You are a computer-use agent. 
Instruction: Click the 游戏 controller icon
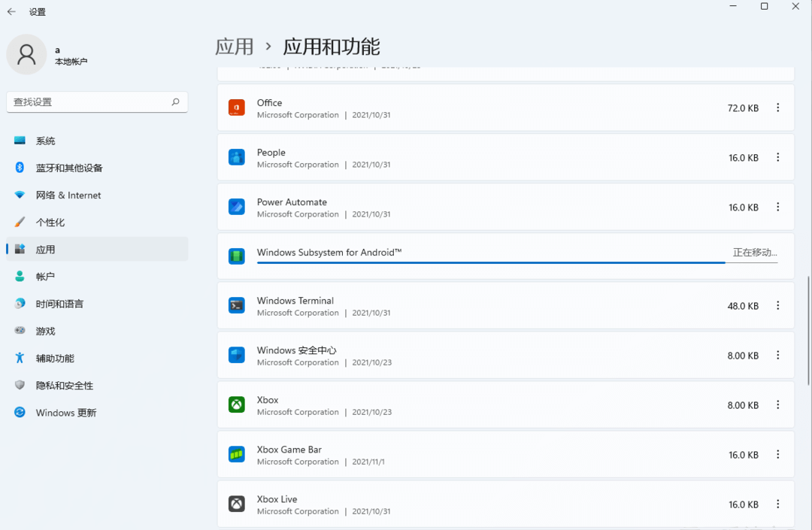(x=20, y=330)
